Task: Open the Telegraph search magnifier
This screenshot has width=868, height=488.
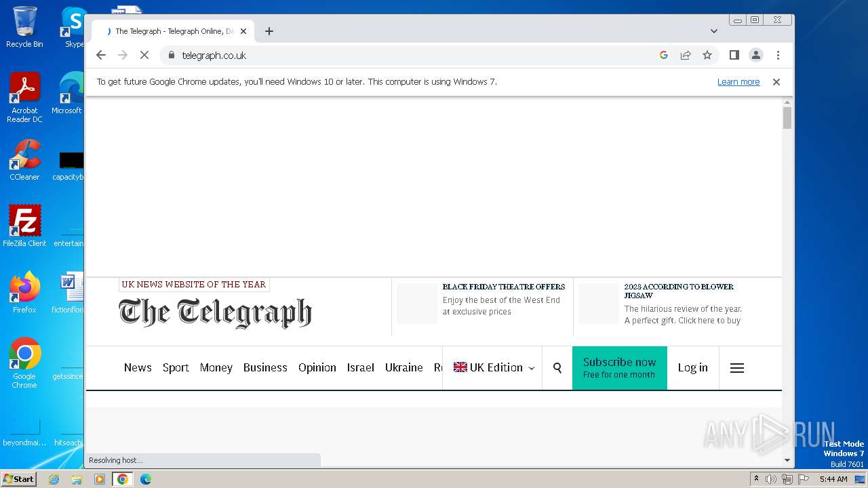Action: coord(557,368)
